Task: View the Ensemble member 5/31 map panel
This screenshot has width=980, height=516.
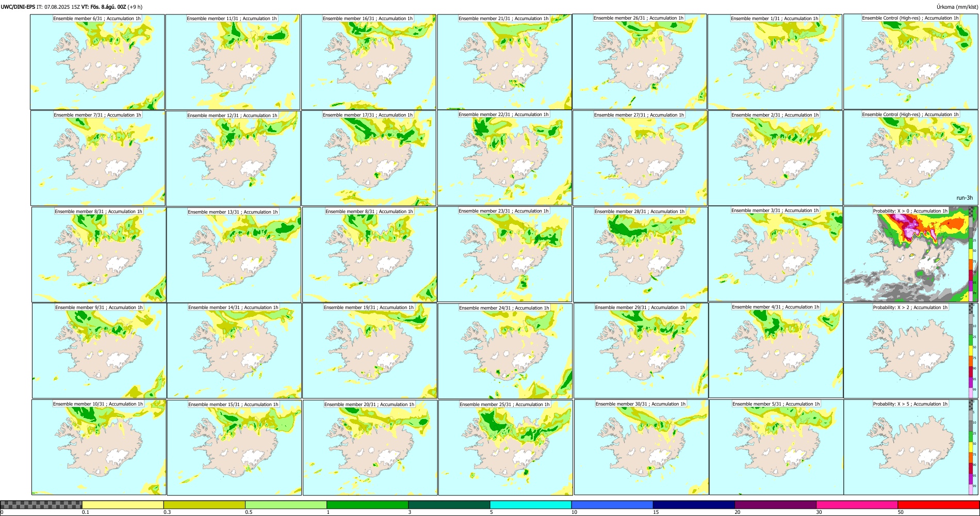Action: tap(776, 447)
